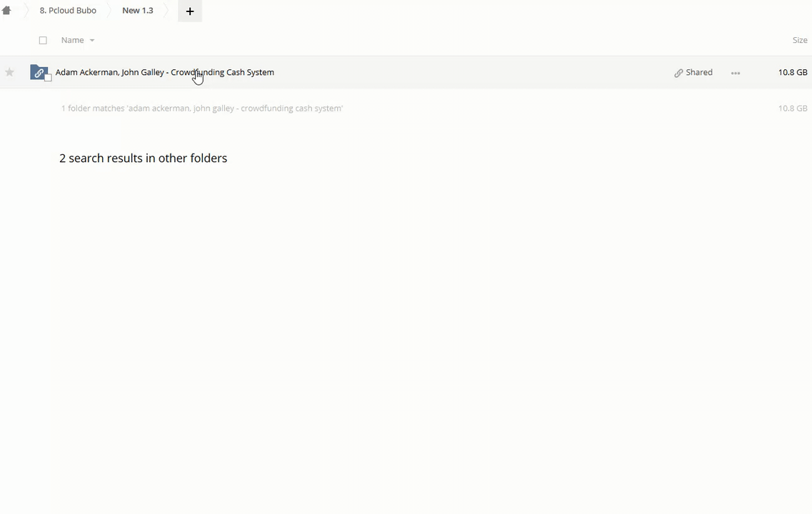The width and height of the screenshot is (812, 514).
Task: Click the 'Shared' label on the folder row
Action: point(699,72)
